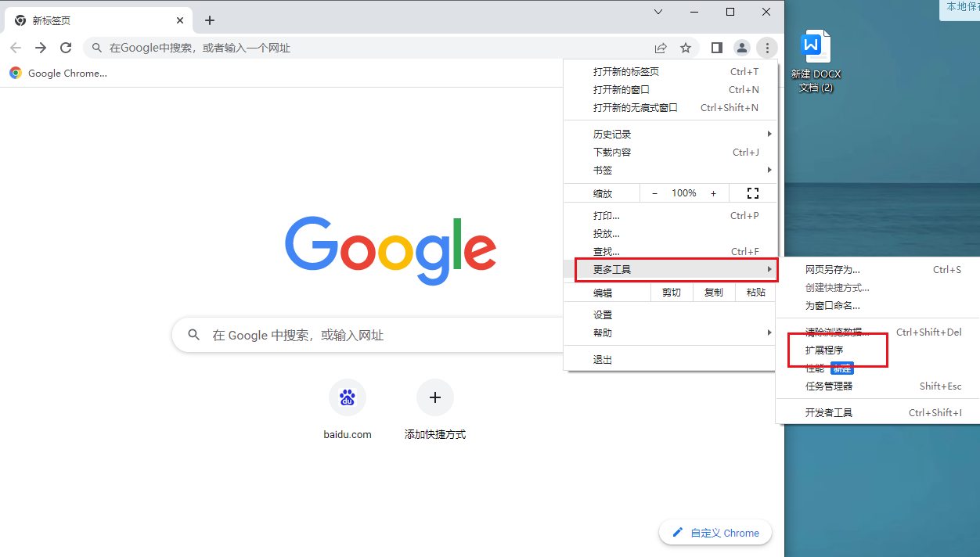Click the 100% zoom level text
Screen dimensions: 980x557
684,193
